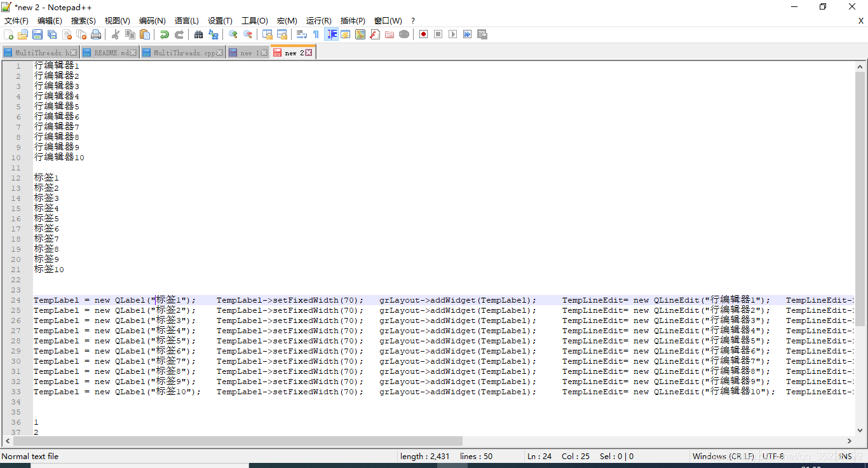868x468 pixels.
Task: Click vertical scrollbar down arrow
Action: (860, 430)
